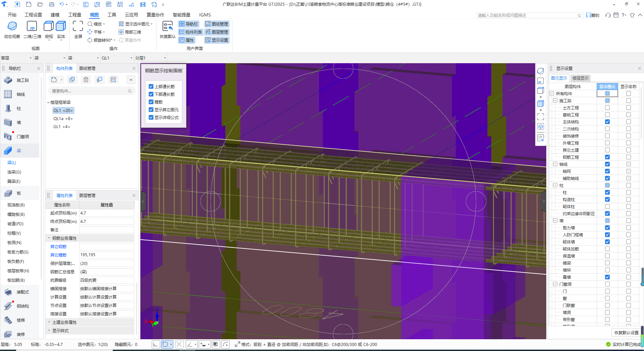Viewport: 644px width, 351px height.
Task: Toggle 钢筋工程 显示图元 checkbox
Action: 607,157
